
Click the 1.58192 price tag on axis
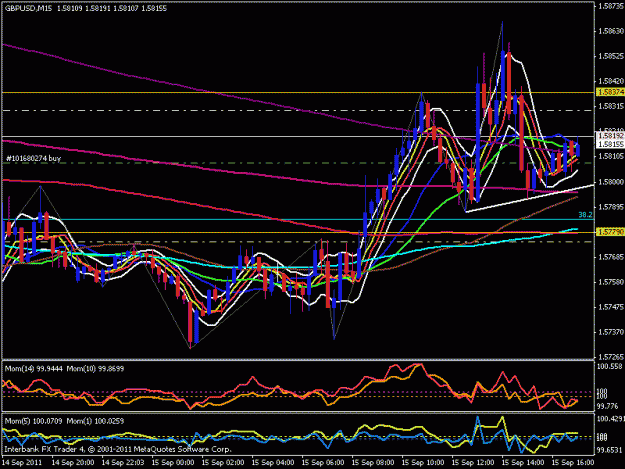610,136
